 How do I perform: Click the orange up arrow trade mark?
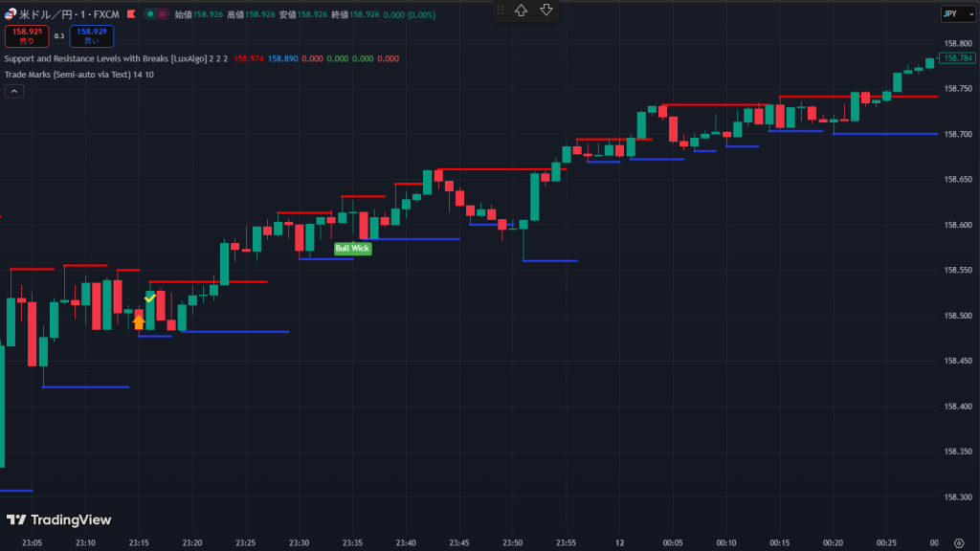coord(139,322)
